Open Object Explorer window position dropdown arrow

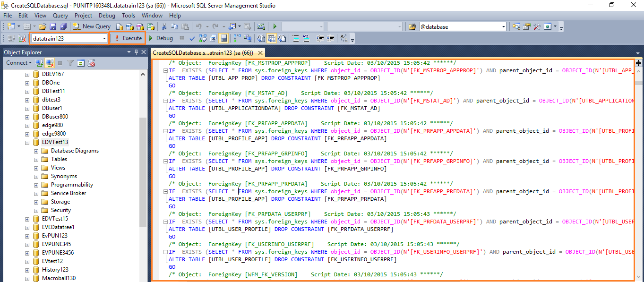[x=129, y=52]
